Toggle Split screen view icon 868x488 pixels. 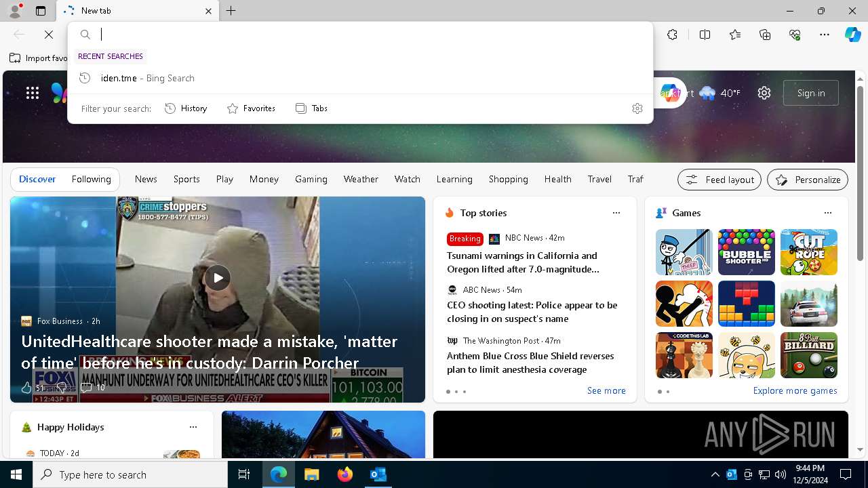[705, 35]
